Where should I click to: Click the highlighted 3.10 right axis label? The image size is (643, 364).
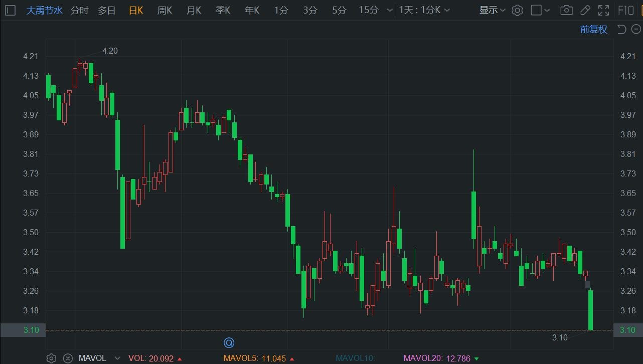click(x=628, y=330)
